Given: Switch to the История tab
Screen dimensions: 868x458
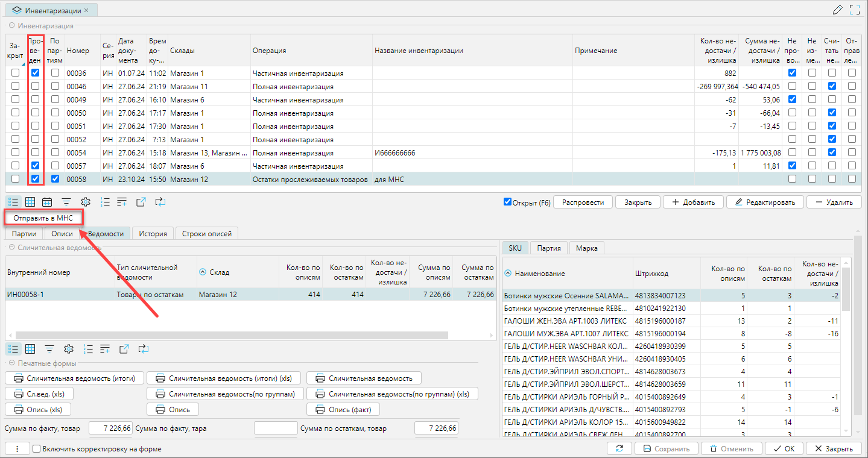Looking at the screenshot, I should click(153, 233).
